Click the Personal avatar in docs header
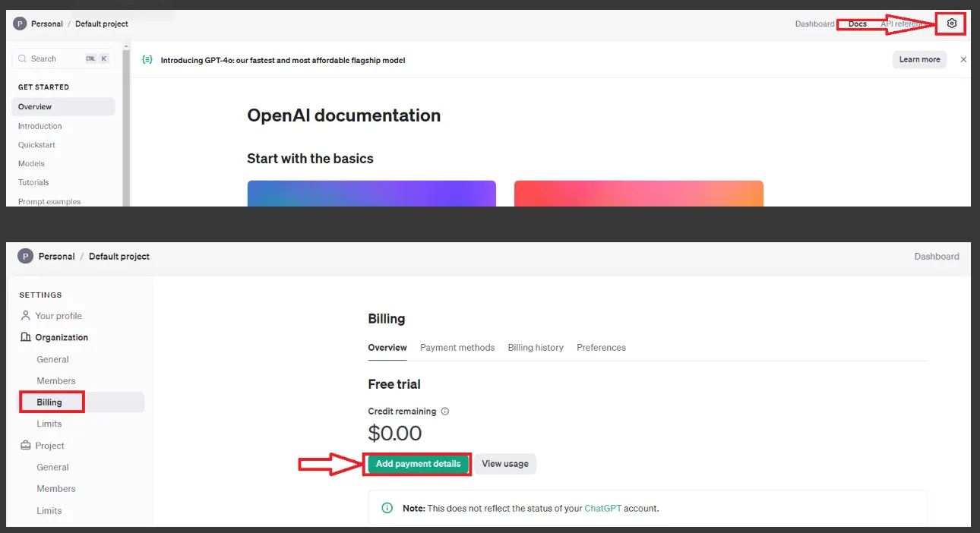980x533 pixels. point(20,24)
